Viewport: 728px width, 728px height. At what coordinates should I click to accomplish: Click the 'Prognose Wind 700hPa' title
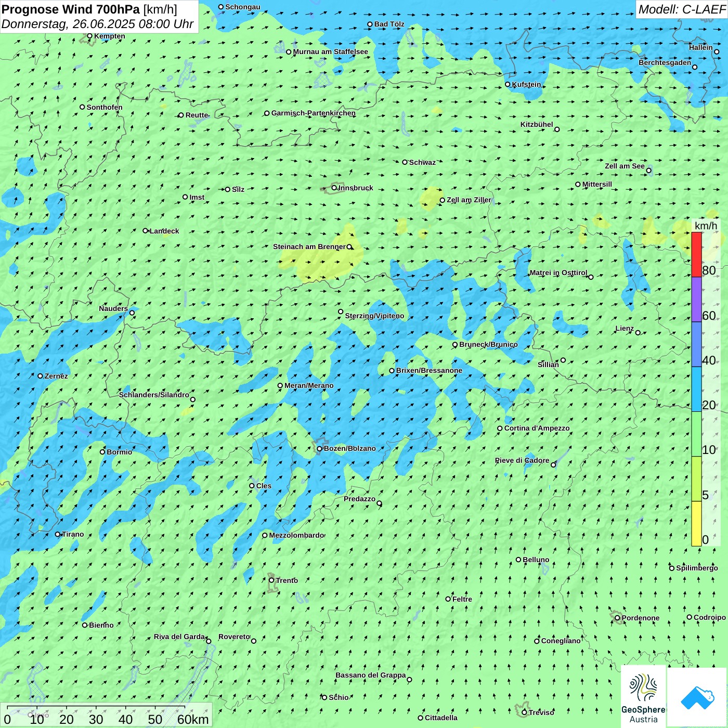point(71,9)
